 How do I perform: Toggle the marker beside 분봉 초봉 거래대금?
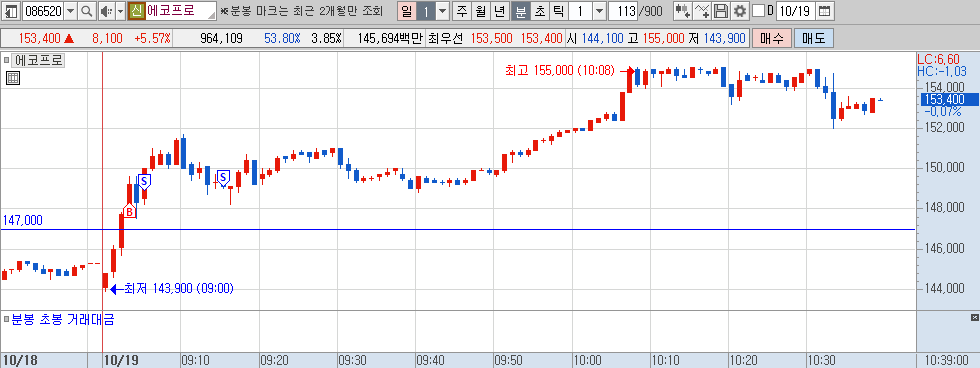tap(6, 319)
